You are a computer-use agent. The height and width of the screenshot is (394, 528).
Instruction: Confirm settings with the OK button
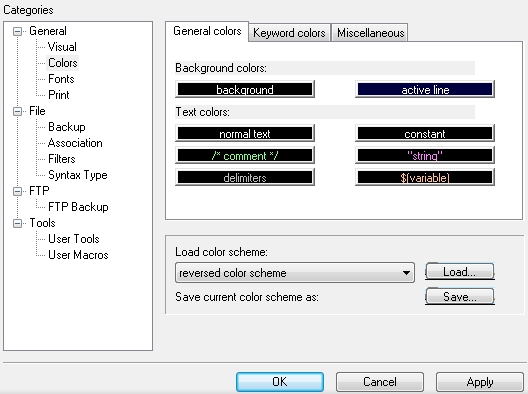point(280,382)
